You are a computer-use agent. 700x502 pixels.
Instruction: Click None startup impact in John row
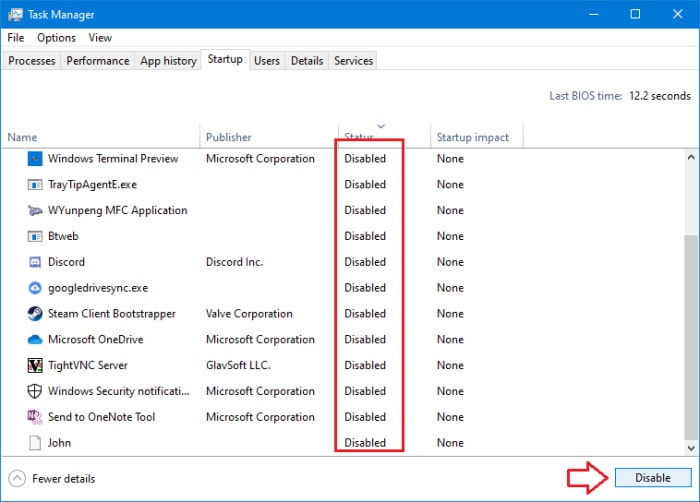point(450,443)
